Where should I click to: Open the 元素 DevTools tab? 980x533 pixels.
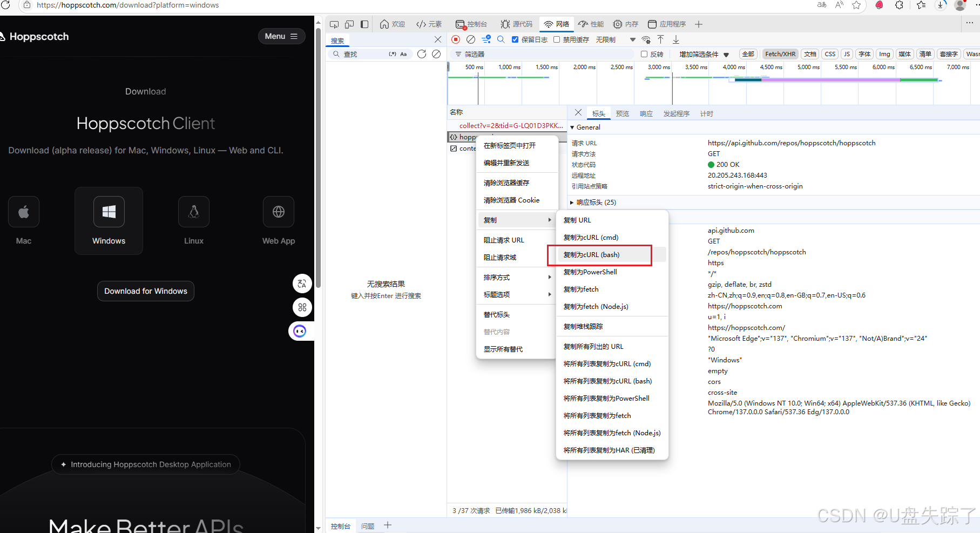pos(429,24)
